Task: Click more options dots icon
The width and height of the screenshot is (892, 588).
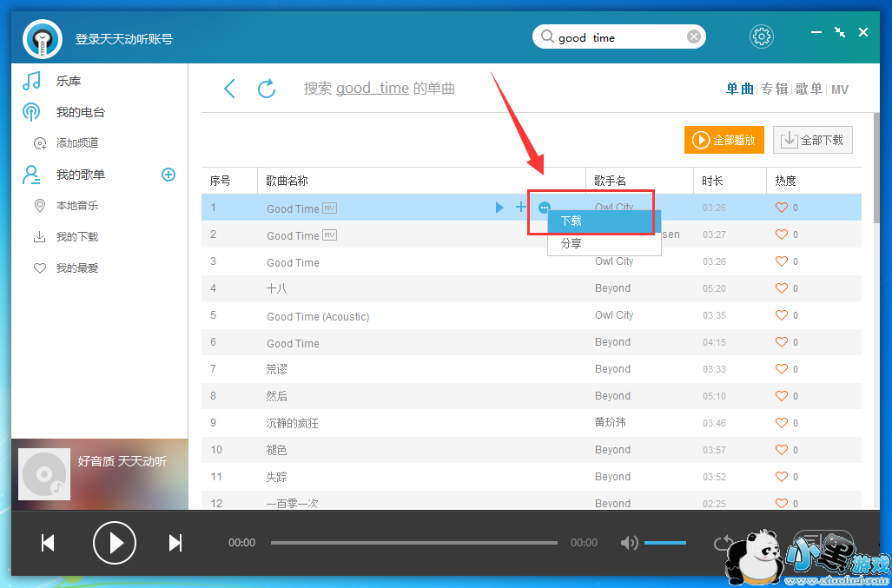Action: [544, 208]
